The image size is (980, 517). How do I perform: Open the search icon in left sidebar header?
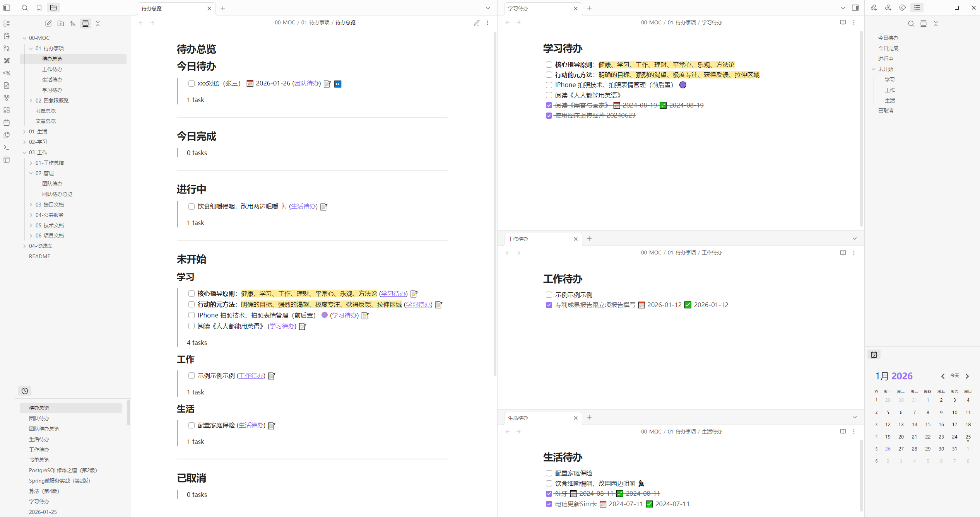(x=25, y=8)
